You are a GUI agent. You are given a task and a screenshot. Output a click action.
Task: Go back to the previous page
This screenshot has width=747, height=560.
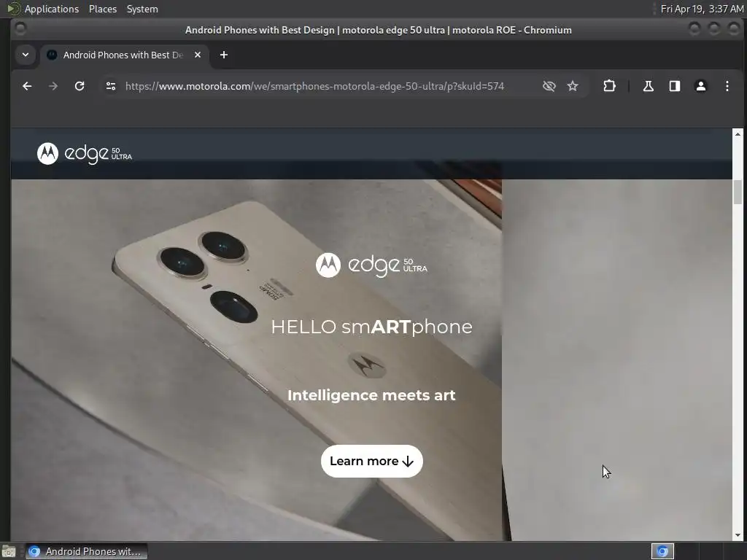27,86
